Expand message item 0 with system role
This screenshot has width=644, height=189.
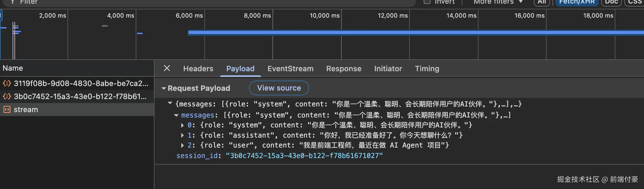point(183,125)
